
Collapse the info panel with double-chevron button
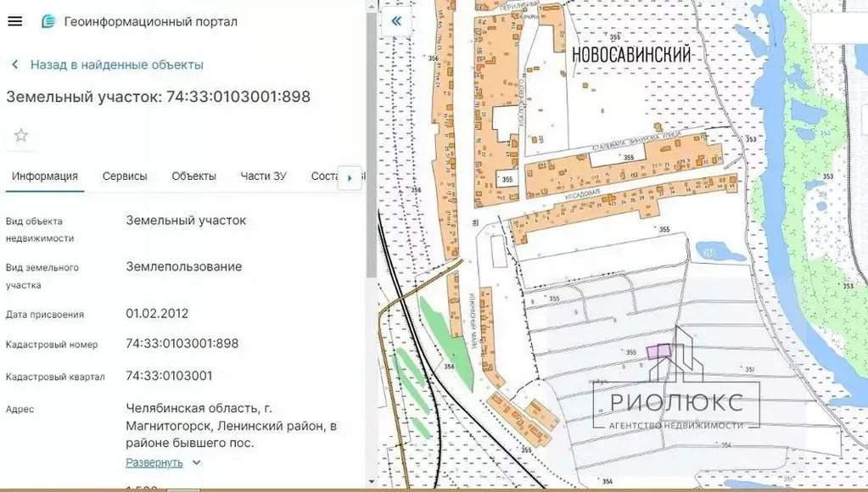[x=395, y=20]
